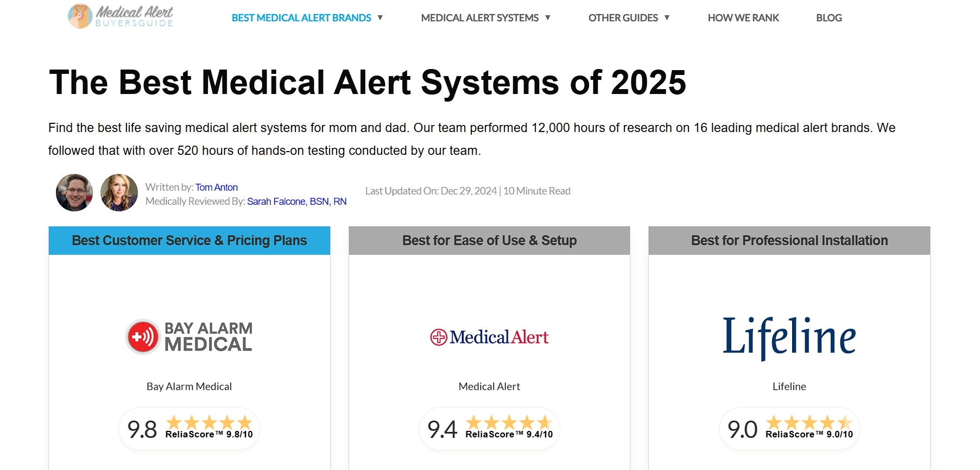Viewport: 980px width, 470px height.
Task: Click Sarah Falcone's reviewer photo
Action: [119, 192]
